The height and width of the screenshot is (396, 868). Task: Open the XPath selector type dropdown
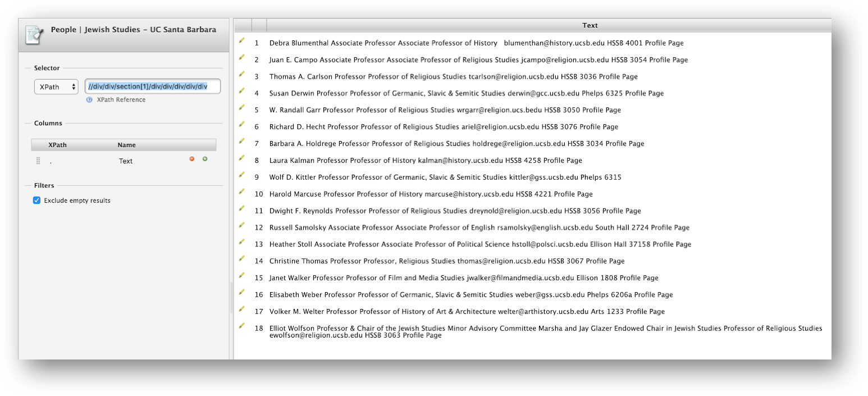coord(56,87)
